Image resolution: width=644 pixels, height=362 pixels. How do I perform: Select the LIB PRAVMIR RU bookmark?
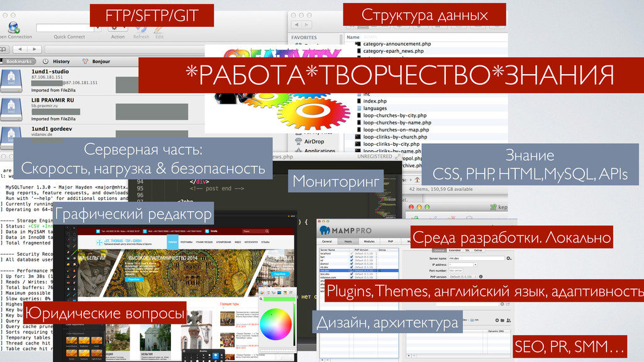103,109
